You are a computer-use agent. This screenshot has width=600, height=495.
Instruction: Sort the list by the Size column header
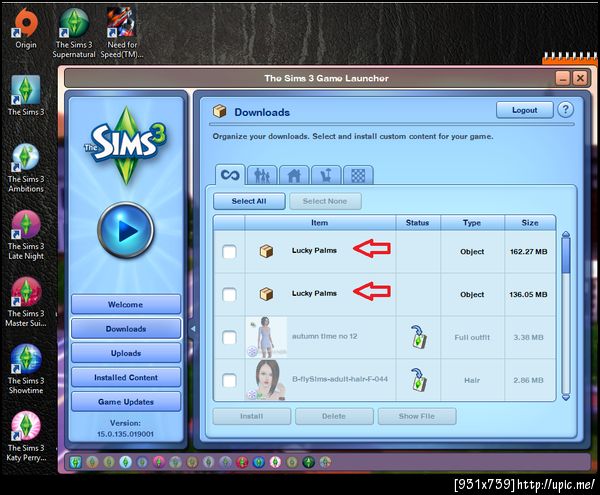click(530, 223)
